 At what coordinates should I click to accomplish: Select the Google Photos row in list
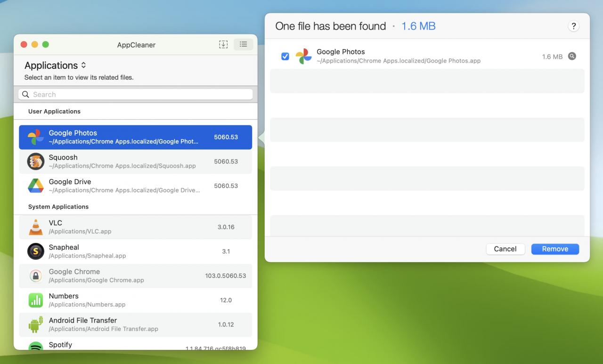click(136, 137)
